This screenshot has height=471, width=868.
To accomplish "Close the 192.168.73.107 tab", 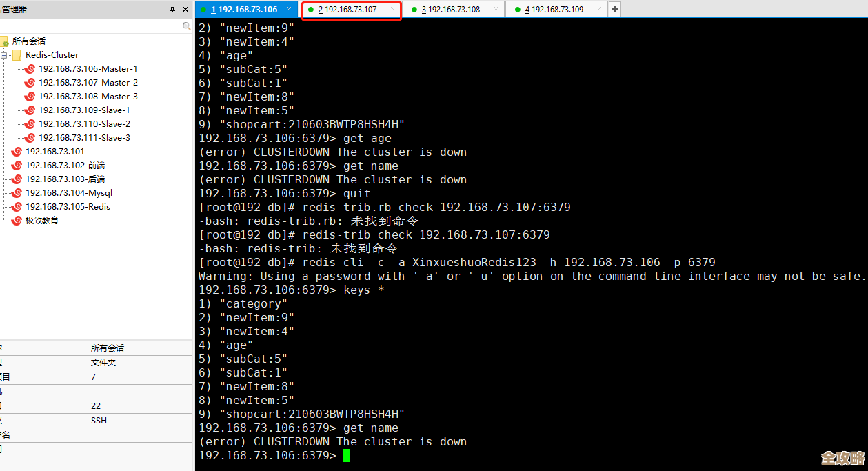I will [393, 9].
